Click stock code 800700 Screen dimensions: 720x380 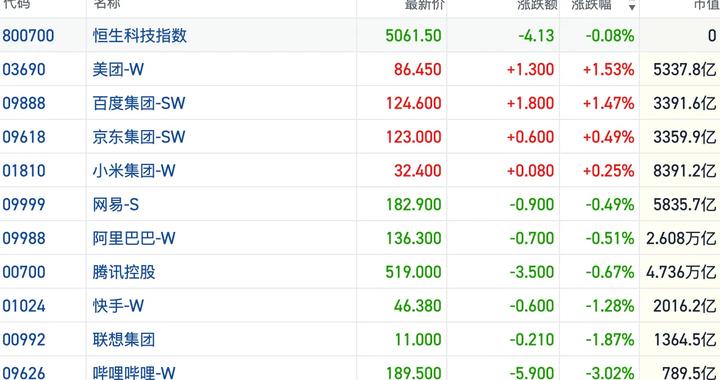coord(28,35)
